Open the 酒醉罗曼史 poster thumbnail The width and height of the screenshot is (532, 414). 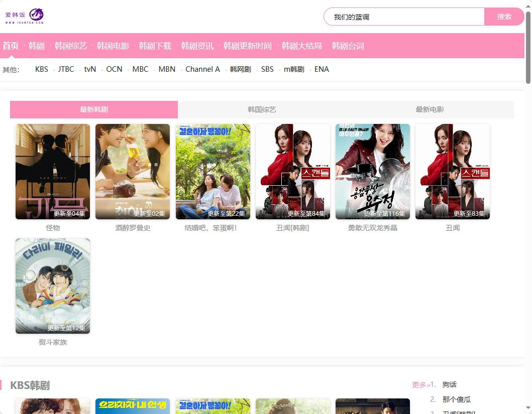133,172
